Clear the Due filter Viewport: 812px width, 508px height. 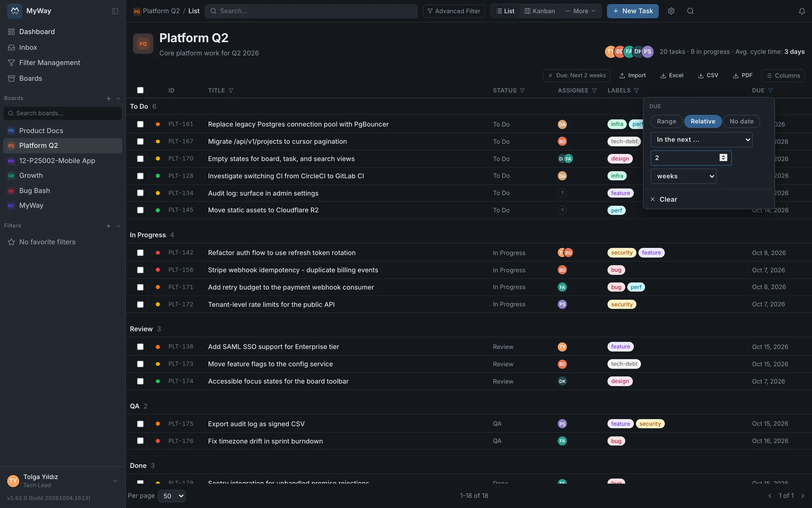click(x=664, y=200)
